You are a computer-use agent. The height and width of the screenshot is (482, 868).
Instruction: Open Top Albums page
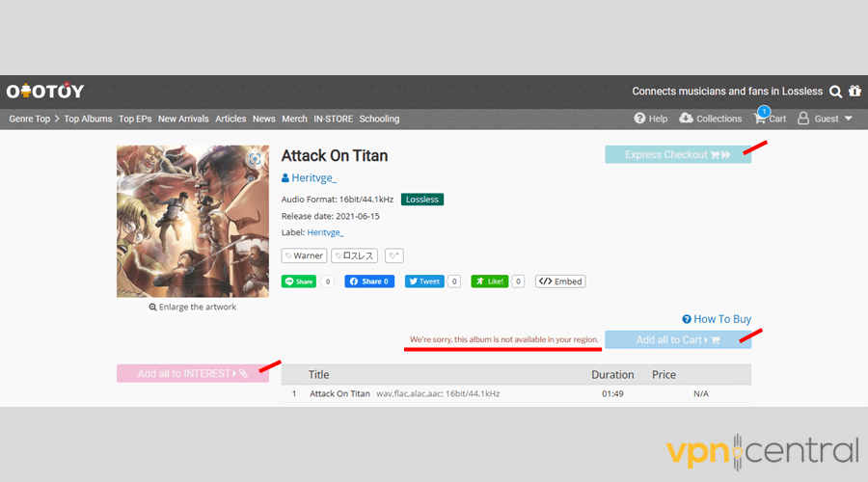coord(88,119)
